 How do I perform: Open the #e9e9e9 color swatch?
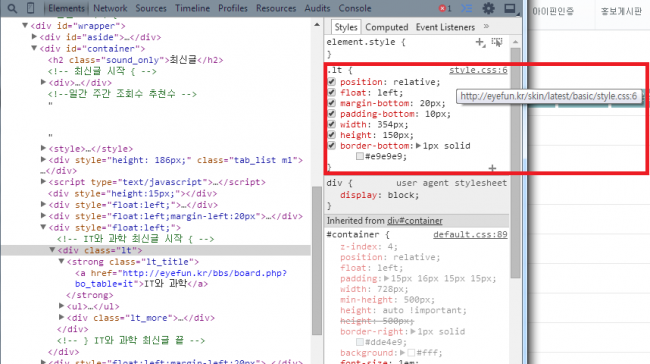pyautogui.click(x=360, y=156)
